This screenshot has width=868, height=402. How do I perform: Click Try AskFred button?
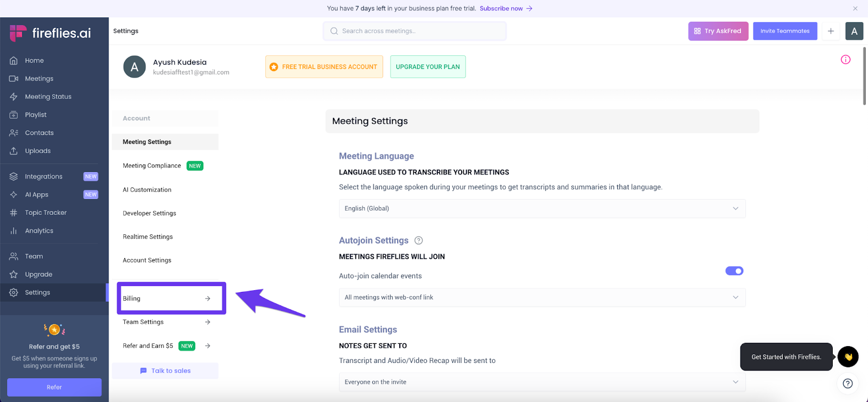[x=718, y=31]
